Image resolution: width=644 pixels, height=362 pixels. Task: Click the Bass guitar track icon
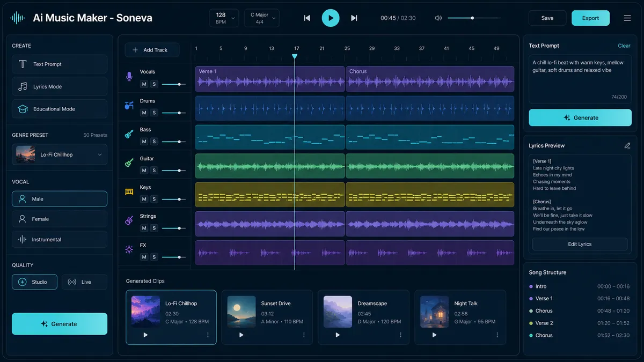129,134
